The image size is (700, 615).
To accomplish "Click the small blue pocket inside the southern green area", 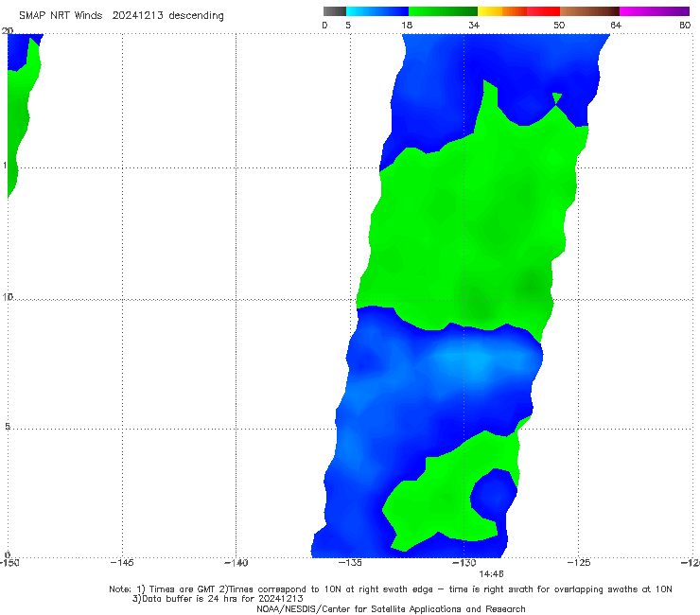I will click(493, 494).
